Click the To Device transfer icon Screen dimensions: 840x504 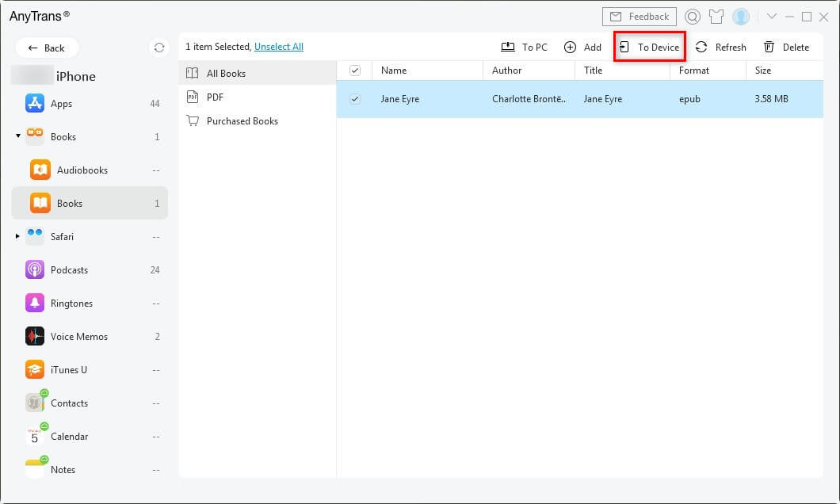pos(624,48)
